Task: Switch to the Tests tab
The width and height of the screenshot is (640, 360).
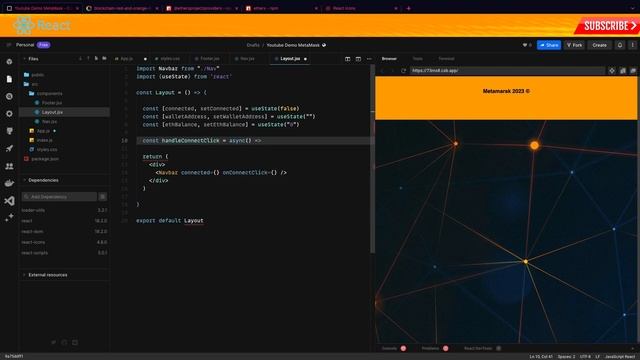Action: tap(418, 59)
